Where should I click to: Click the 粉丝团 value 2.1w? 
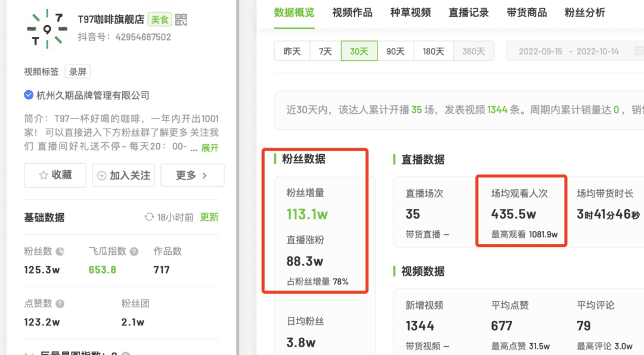pos(132,322)
